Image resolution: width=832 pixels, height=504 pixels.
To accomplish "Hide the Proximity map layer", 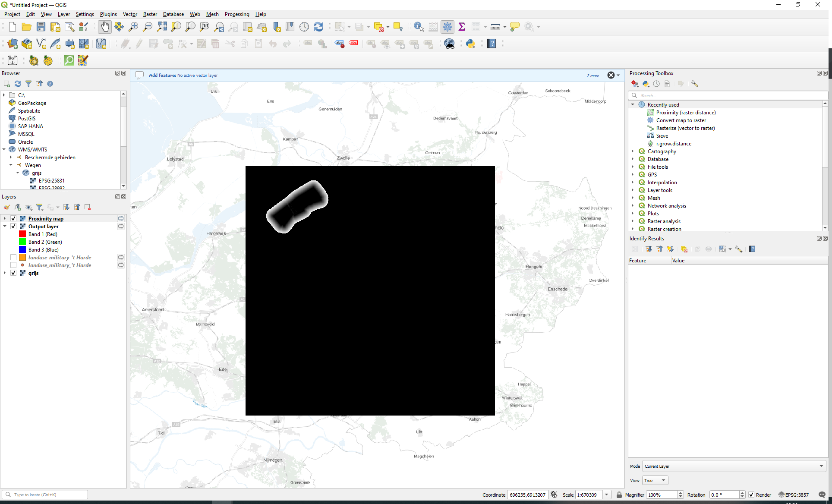I will pos(13,218).
